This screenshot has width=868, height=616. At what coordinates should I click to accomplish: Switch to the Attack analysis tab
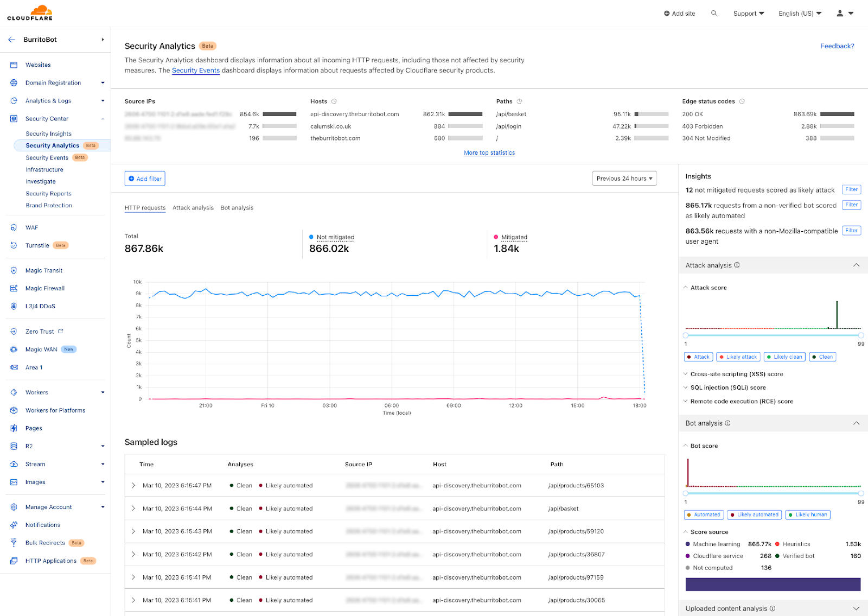pos(193,207)
